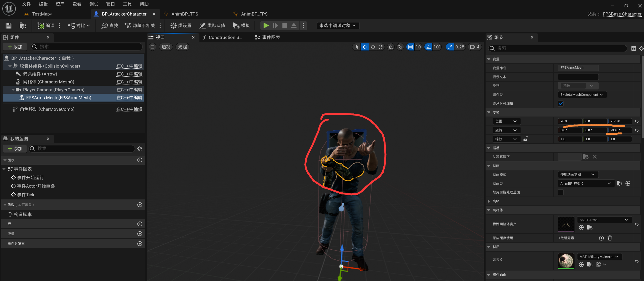The image size is (644, 281).
Task: Expand the 高级 section
Action: click(489, 201)
